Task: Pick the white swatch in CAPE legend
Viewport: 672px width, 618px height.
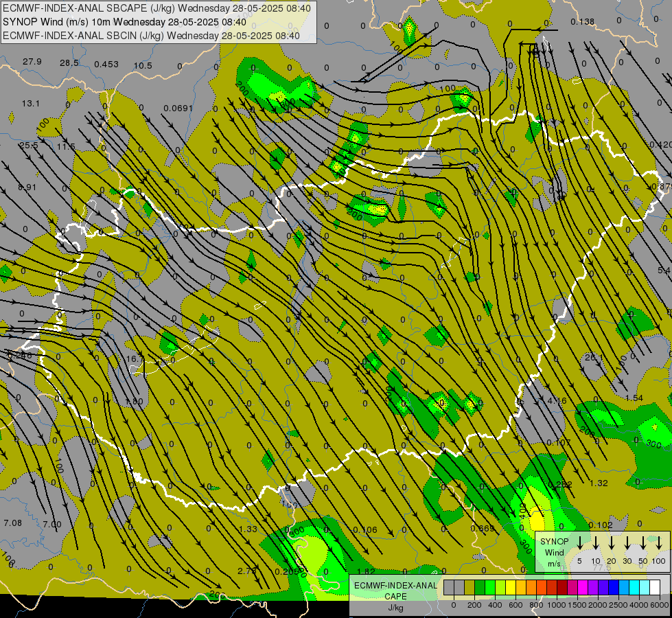Action: point(655,588)
